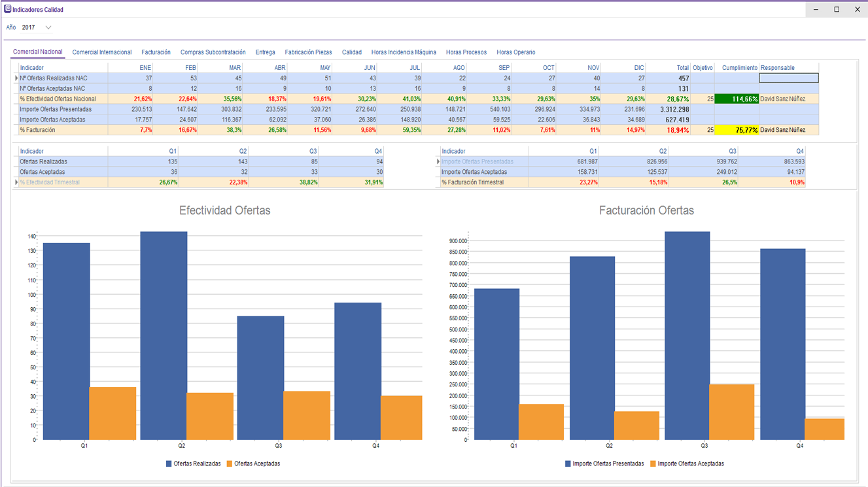This screenshot has width=868, height=487.
Task: Switch to the Comercial Internacional tab
Action: click(101, 52)
